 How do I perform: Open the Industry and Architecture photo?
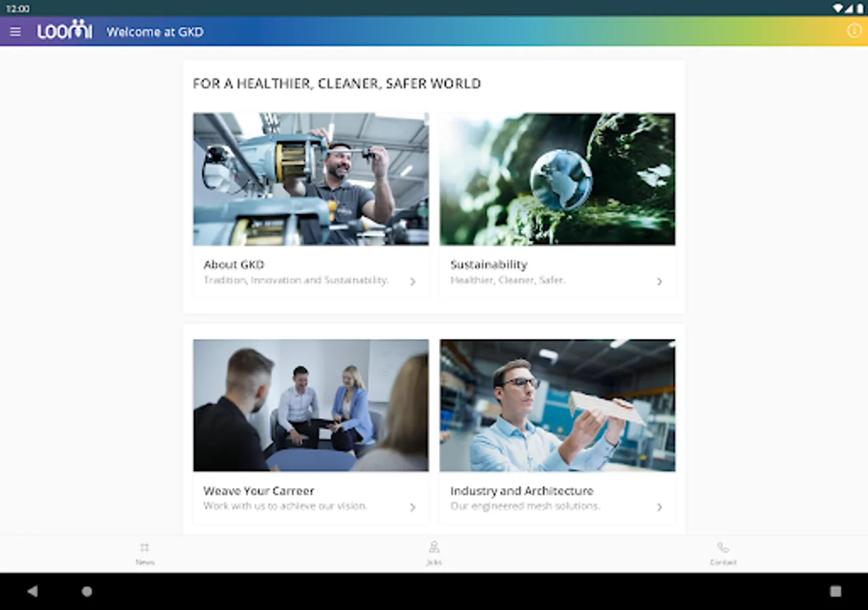point(557,405)
